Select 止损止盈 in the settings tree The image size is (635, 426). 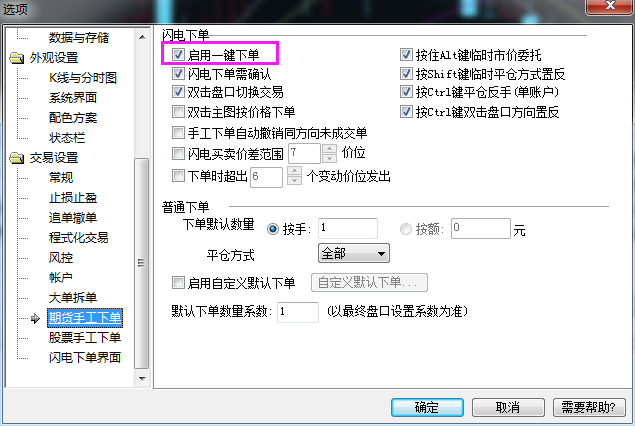(x=73, y=198)
